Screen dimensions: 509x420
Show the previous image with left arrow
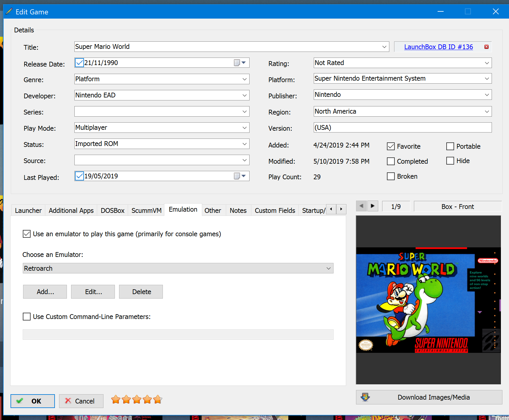coord(361,206)
